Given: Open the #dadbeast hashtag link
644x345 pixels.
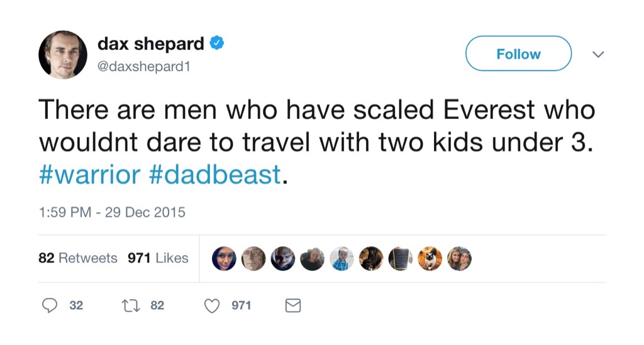Looking at the screenshot, I should coord(214,175).
